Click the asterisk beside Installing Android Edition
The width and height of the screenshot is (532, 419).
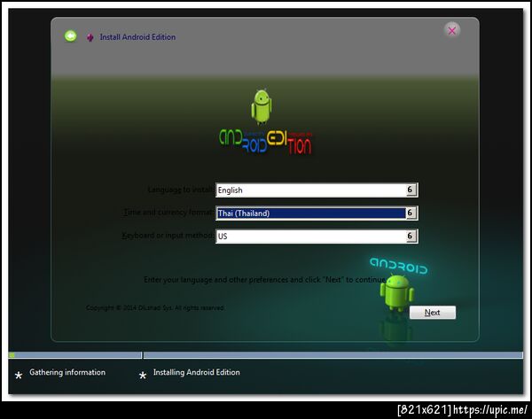(143, 375)
